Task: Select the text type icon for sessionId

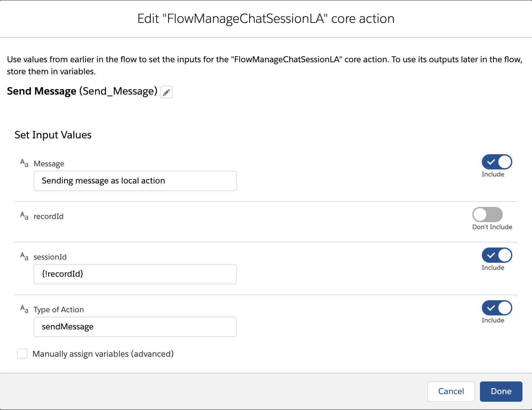Action: pyautogui.click(x=24, y=256)
